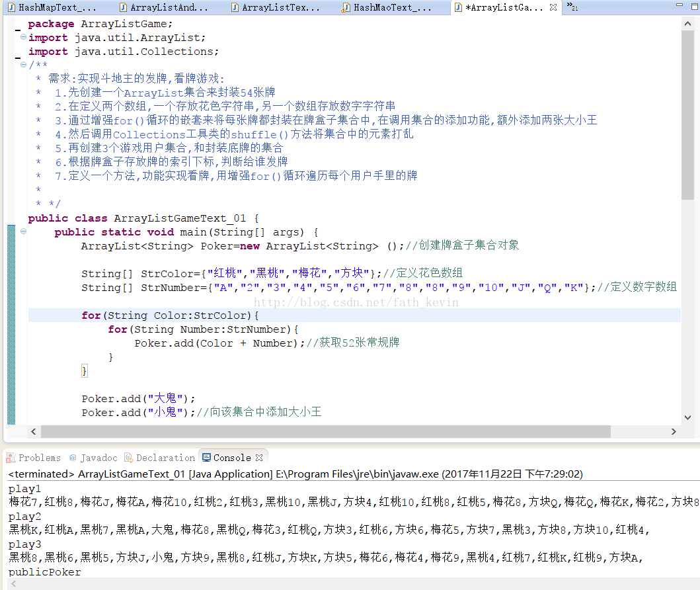Click the class declaration ArrayListGameText_01 line
Image resolution: width=700 pixels, height=590 pixels.
[x=143, y=218]
